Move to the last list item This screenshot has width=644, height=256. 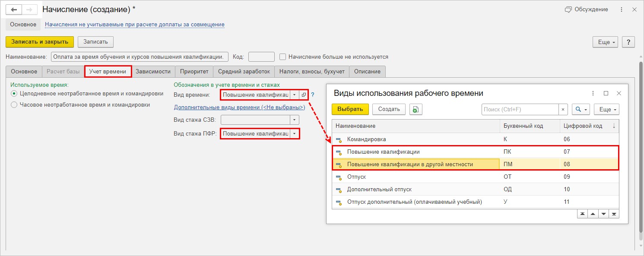[613, 214]
